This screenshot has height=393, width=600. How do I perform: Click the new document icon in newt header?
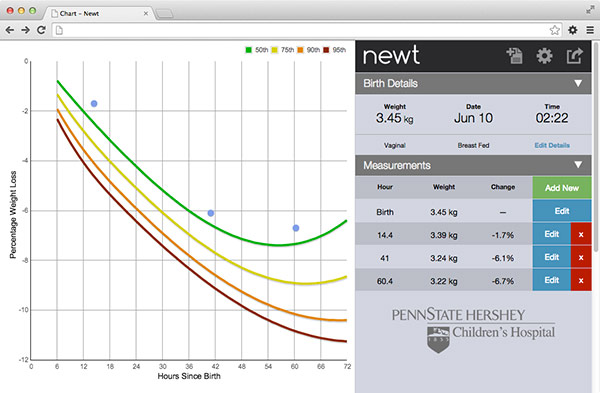(x=514, y=56)
